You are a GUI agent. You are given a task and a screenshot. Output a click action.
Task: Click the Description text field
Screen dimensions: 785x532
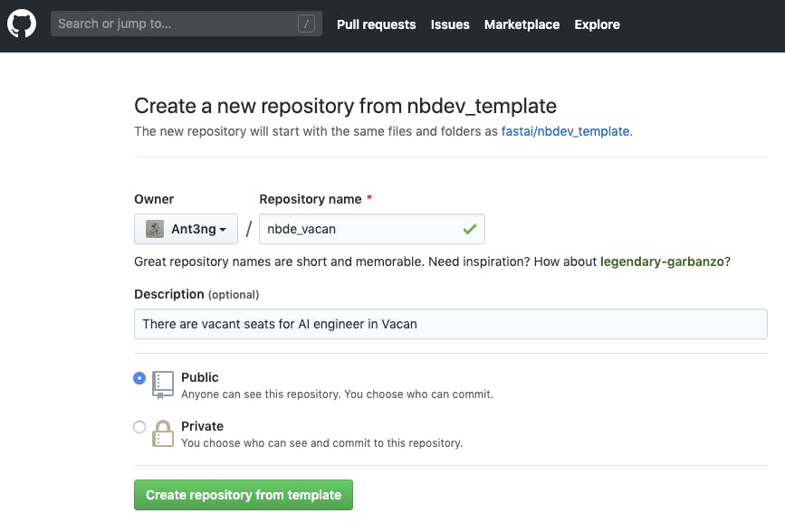450,324
